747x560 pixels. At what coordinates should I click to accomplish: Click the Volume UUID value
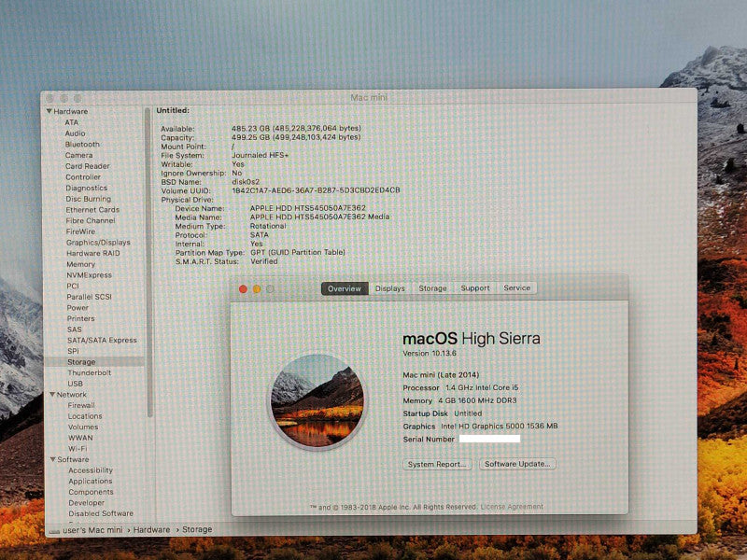(x=316, y=190)
